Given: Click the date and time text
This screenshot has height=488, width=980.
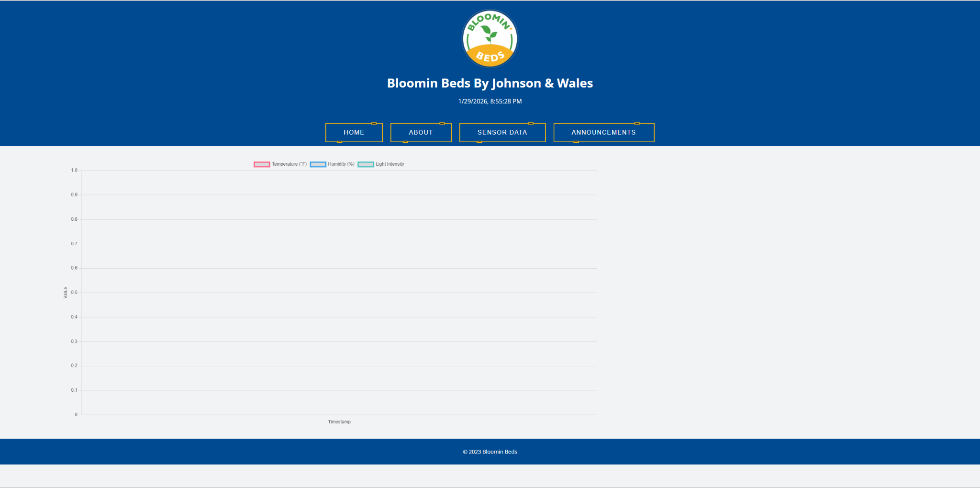Looking at the screenshot, I should 490,102.
